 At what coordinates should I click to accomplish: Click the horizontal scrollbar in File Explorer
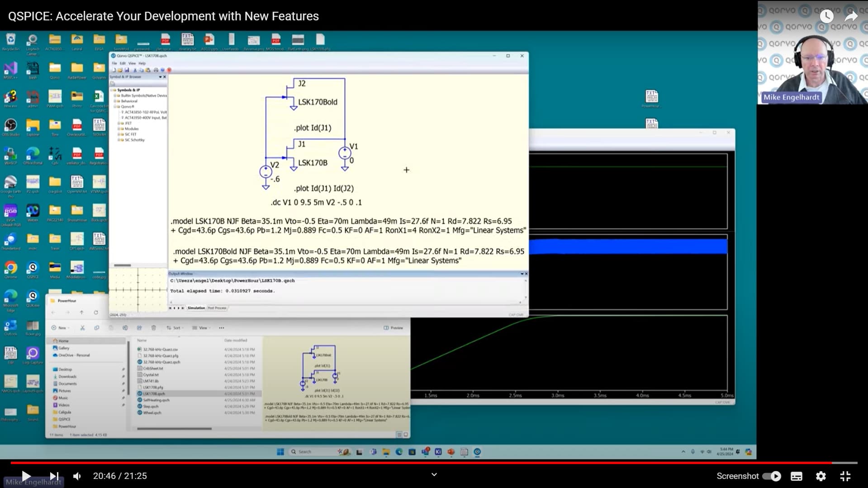click(174, 428)
